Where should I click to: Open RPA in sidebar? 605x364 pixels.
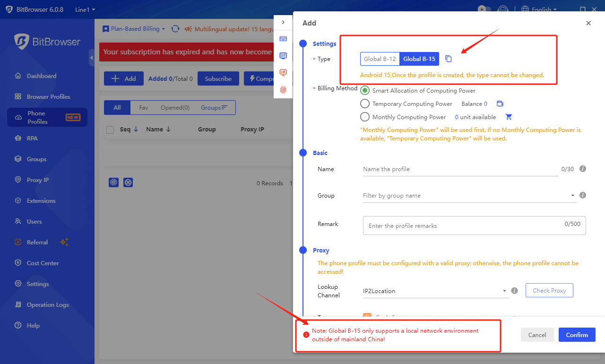(47, 139)
